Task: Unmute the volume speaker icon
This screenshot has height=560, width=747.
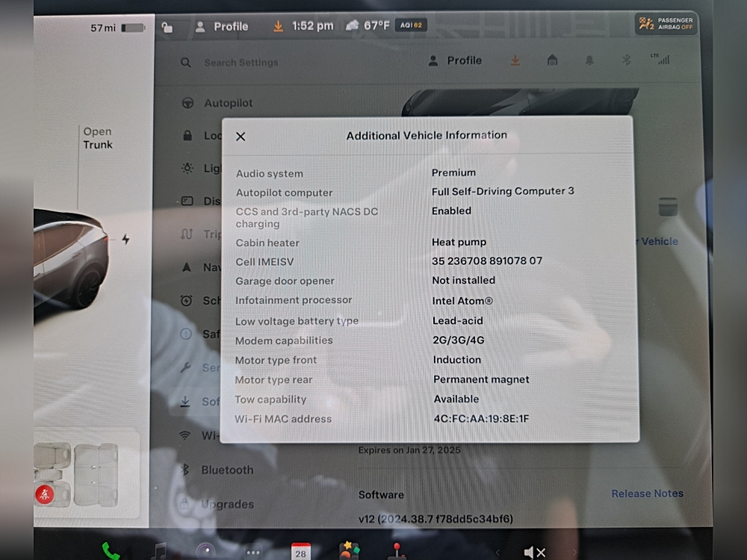Action: 535,553
